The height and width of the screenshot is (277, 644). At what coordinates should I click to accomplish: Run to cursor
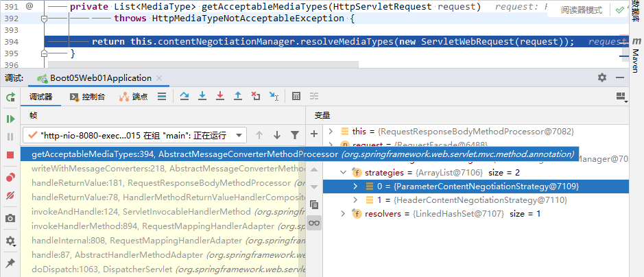(274, 97)
